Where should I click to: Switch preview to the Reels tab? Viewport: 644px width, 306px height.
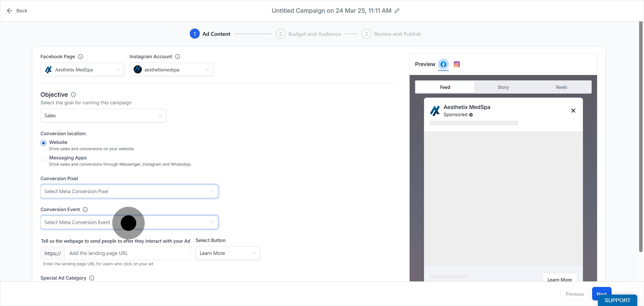click(x=561, y=87)
